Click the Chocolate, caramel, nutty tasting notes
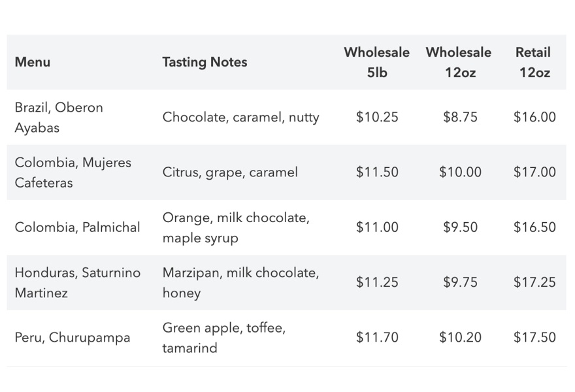The height and width of the screenshot is (392, 575). click(240, 118)
